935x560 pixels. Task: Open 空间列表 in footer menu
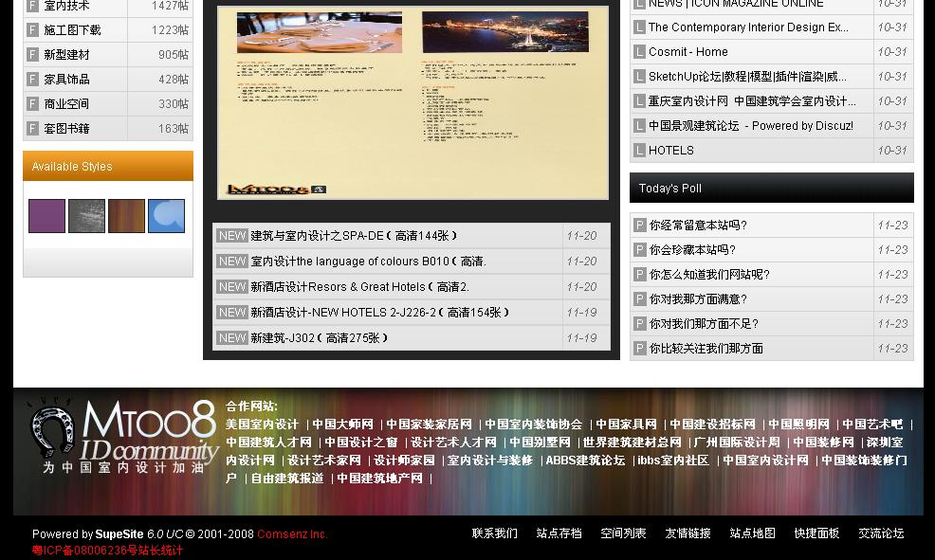pos(624,533)
